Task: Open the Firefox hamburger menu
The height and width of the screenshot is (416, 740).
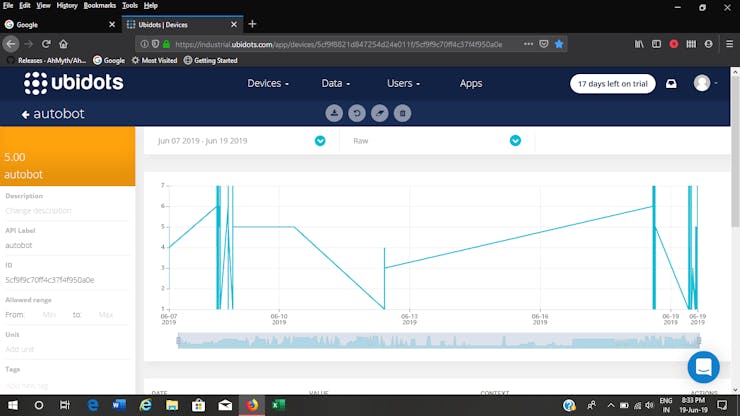Action: pyautogui.click(x=729, y=44)
